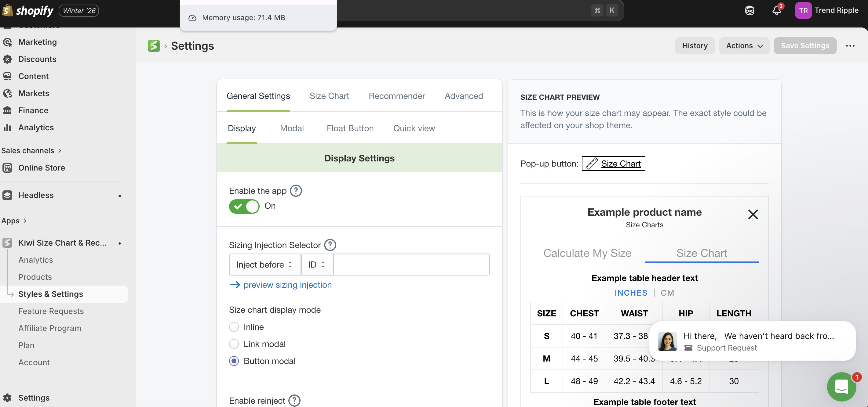
Task: Click the notifications bell icon
Action: tap(776, 11)
